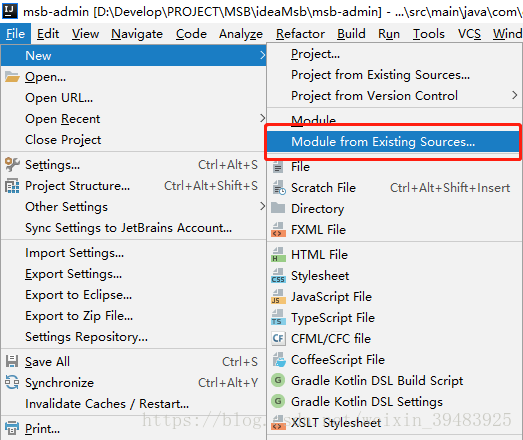Screen dimensions: 523x440
Task: Choose Project... in New submenu
Action: click(x=394, y=54)
